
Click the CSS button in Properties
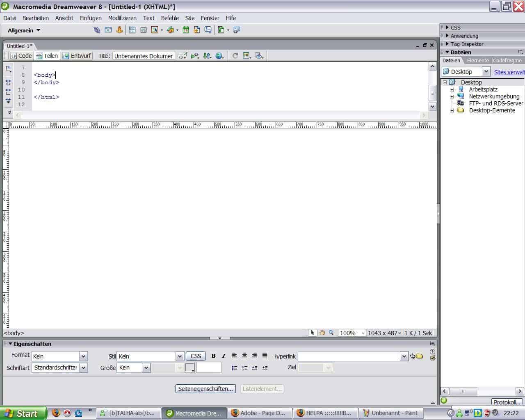(x=196, y=356)
